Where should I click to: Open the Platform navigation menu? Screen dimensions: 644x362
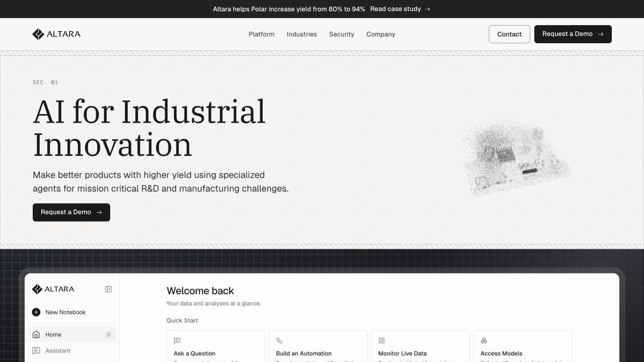[262, 34]
